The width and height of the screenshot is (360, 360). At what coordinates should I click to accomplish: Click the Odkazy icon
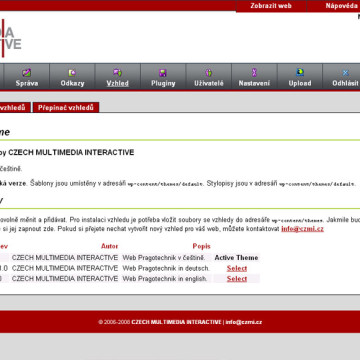pyautogui.click(x=72, y=73)
